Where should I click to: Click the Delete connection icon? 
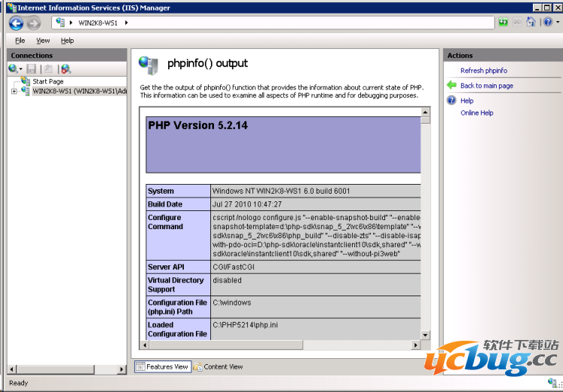click(x=66, y=69)
